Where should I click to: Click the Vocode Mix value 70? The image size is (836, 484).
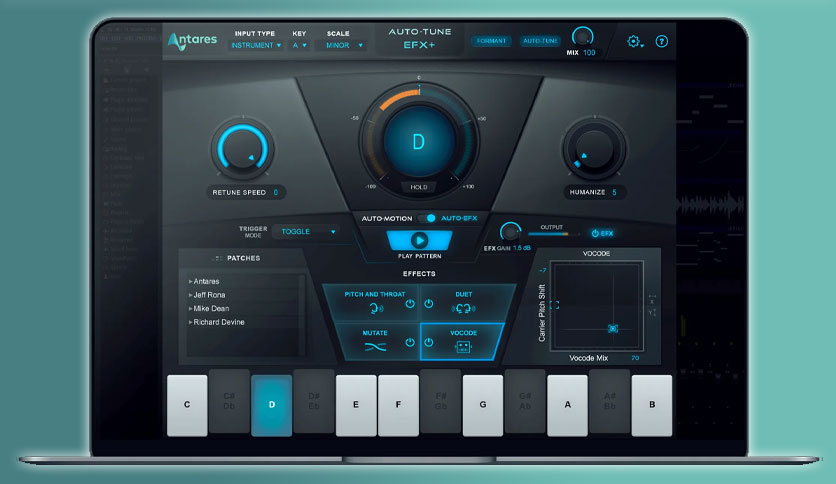(635, 358)
